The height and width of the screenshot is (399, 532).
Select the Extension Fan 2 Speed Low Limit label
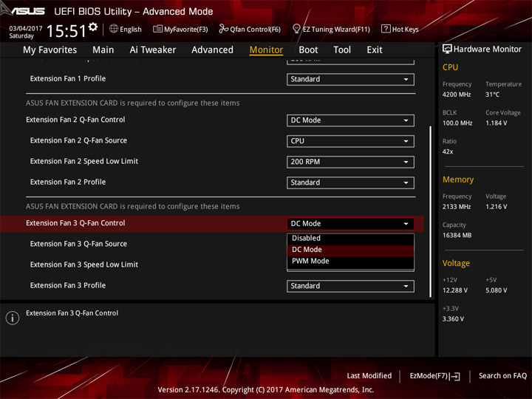(84, 161)
